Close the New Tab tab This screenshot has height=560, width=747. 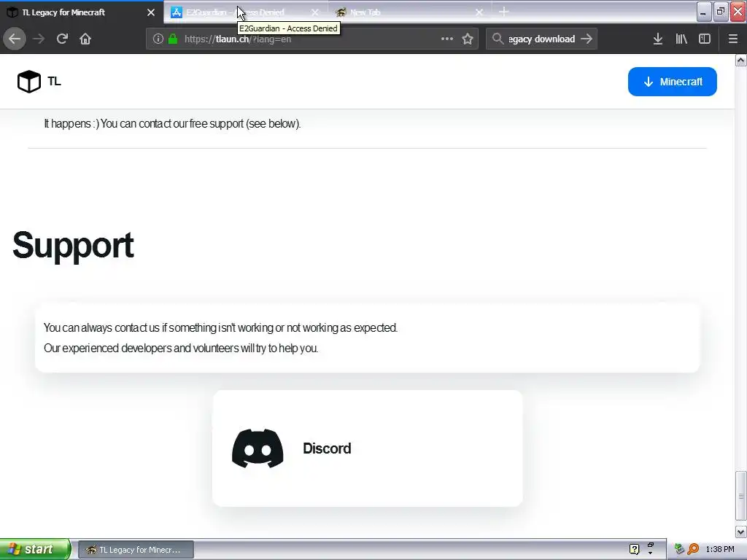tap(479, 12)
